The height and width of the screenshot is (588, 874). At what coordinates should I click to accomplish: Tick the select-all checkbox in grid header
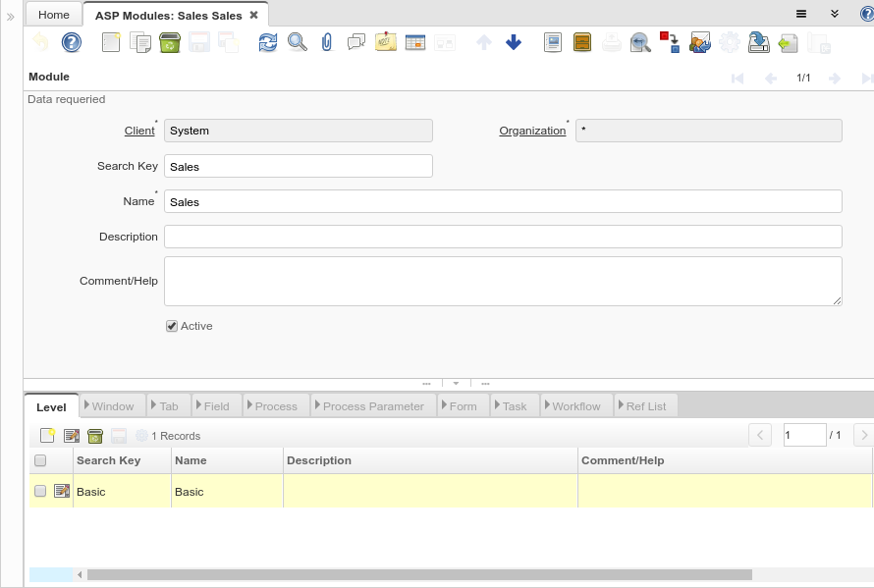pos(40,460)
